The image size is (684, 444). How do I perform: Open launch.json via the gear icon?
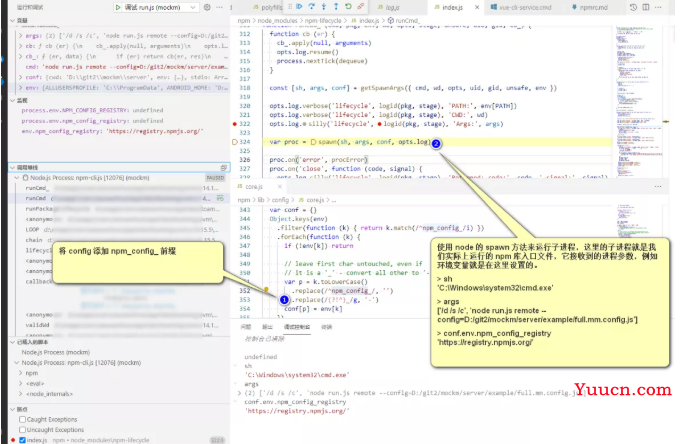coord(207,7)
